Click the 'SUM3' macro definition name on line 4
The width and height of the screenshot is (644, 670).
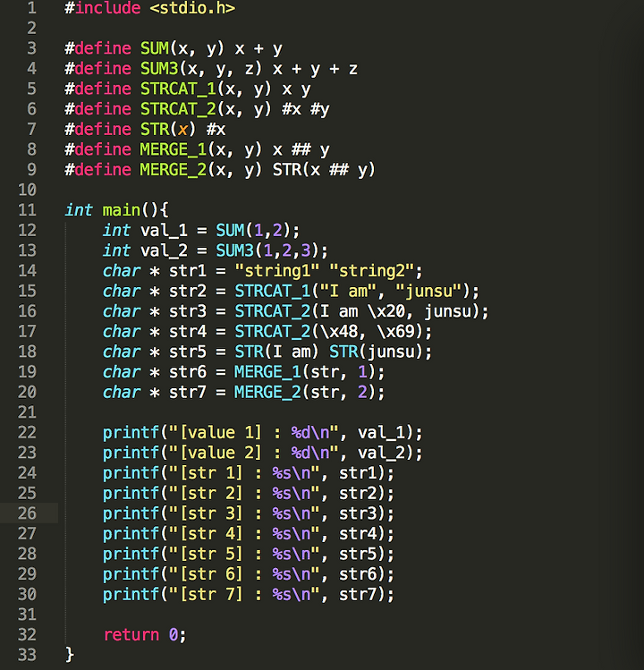click(159, 68)
